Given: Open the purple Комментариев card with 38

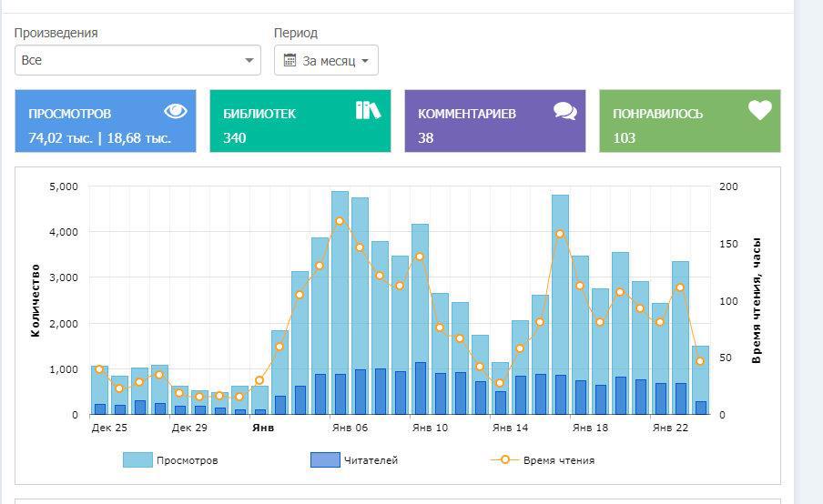Looking at the screenshot, I should pyautogui.click(x=495, y=121).
